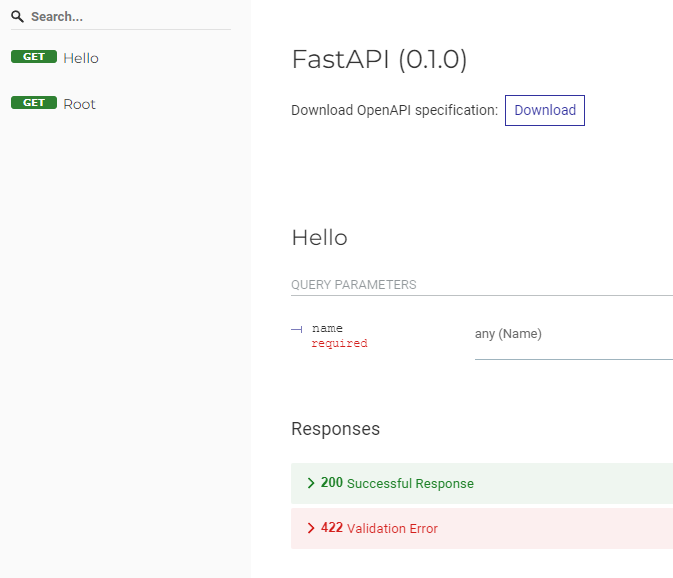The image size is (673, 578).
Task: Click the connector glyph beside name
Action: [x=297, y=329]
